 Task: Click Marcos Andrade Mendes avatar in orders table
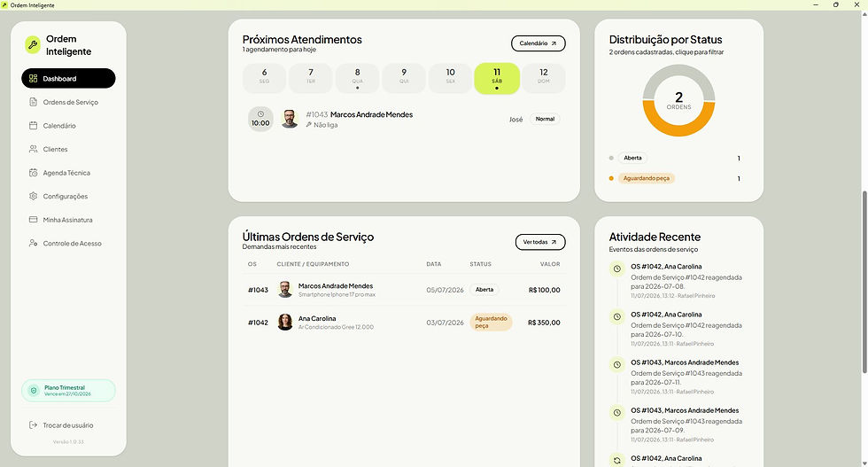coord(285,289)
